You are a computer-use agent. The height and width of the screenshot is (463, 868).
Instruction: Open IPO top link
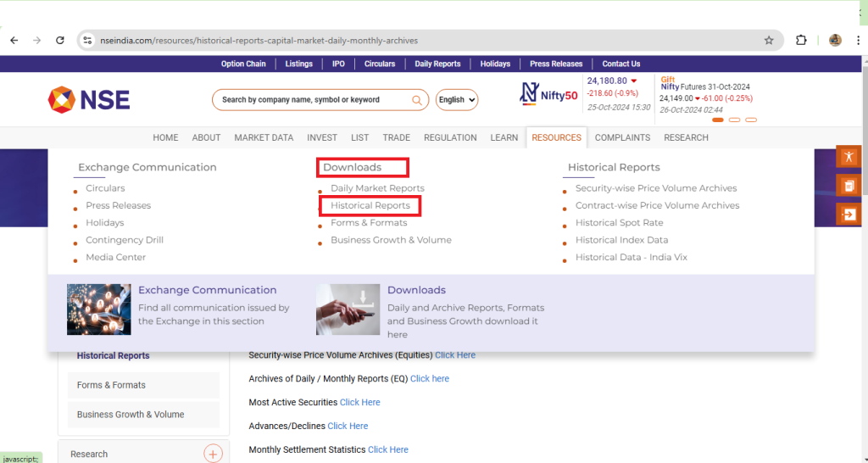(x=338, y=64)
